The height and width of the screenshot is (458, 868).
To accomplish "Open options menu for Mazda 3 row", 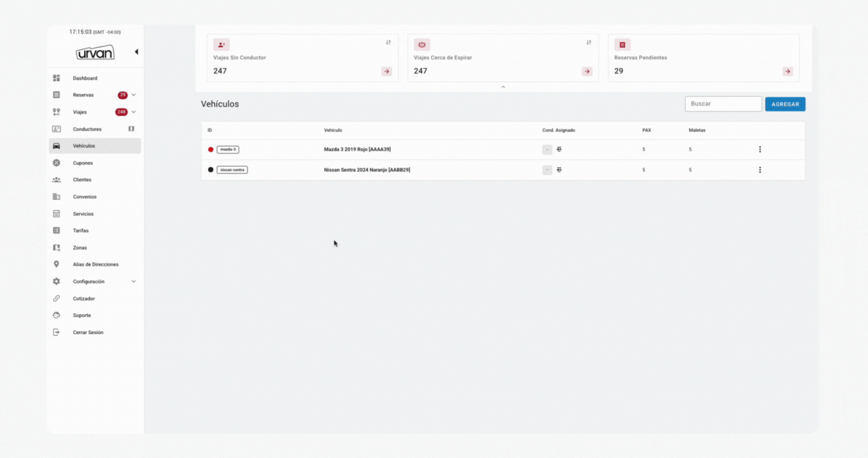I will coord(760,149).
